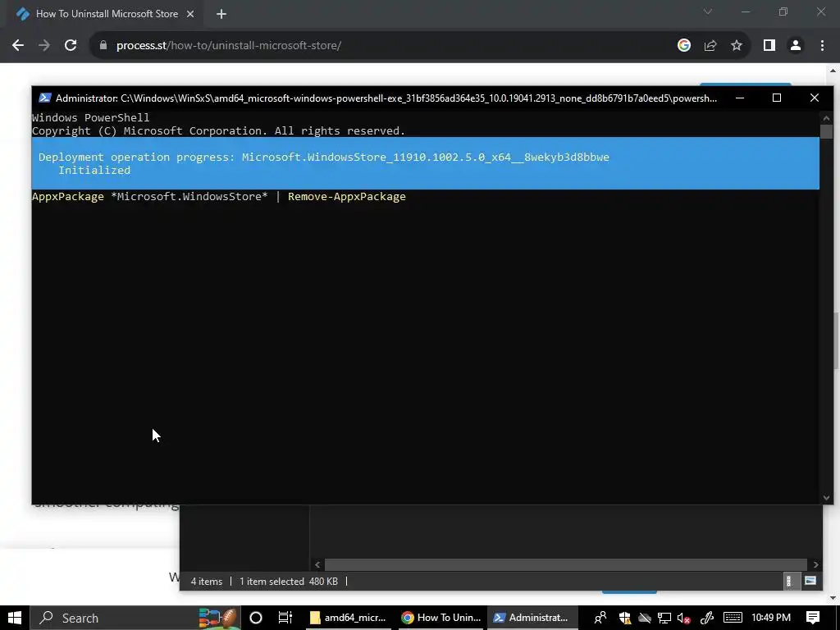Share this page using share icon

click(710, 46)
